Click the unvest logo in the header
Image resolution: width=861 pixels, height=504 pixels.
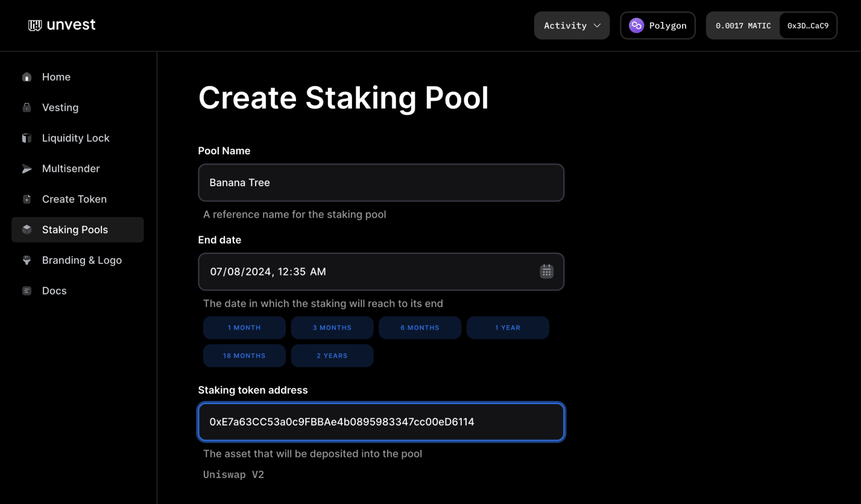61,25
